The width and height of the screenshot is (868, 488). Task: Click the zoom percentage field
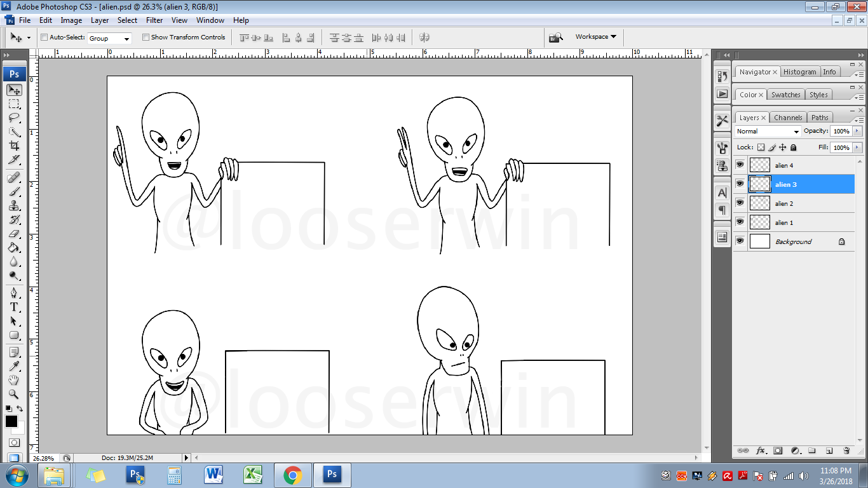[x=43, y=458]
